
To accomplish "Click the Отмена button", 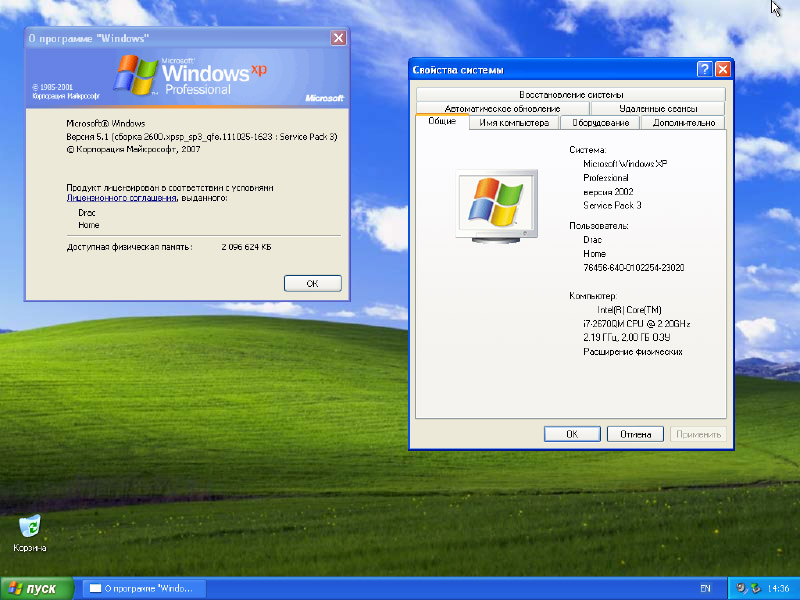I will tap(635, 434).
